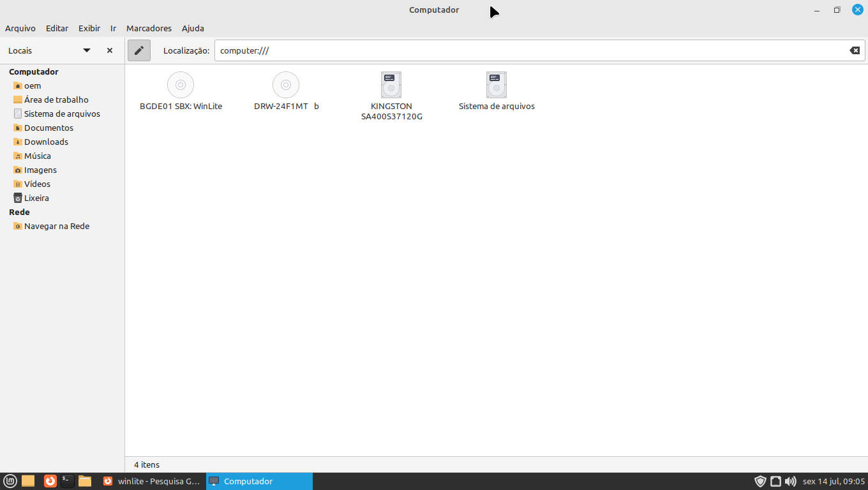The image size is (868, 490).
Task: Open the Editar menu
Action: tap(57, 28)
